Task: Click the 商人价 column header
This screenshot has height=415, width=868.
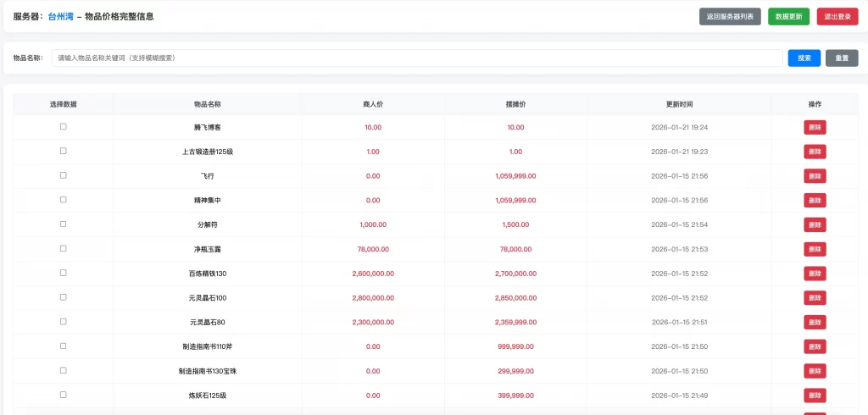Action: [373, 104]
